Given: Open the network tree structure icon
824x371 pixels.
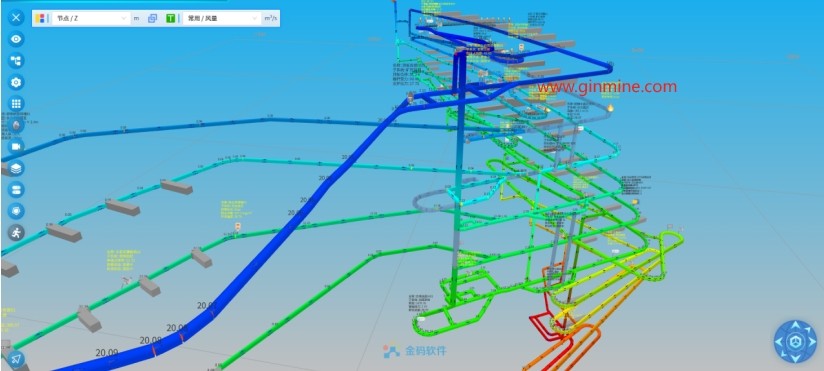Looking at the screenshot, I should [16, 61].
